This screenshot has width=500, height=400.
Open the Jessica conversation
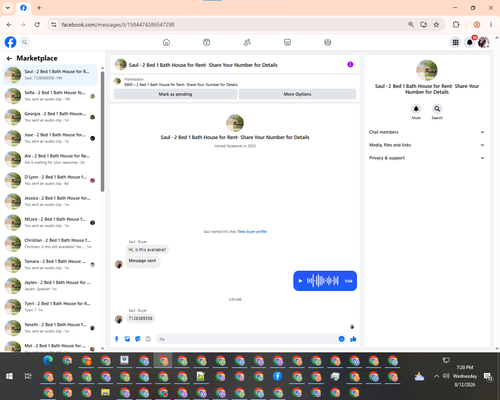click(x=50, y=201)
